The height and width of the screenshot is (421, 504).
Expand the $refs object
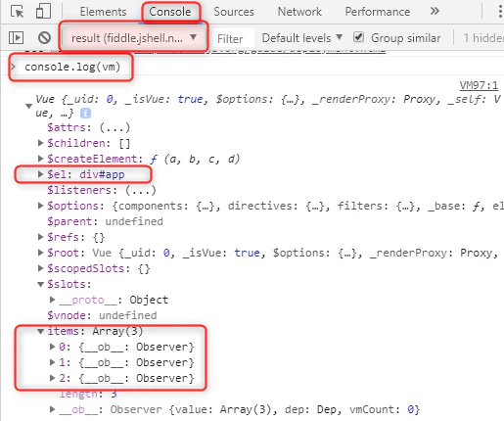point(40,237)
